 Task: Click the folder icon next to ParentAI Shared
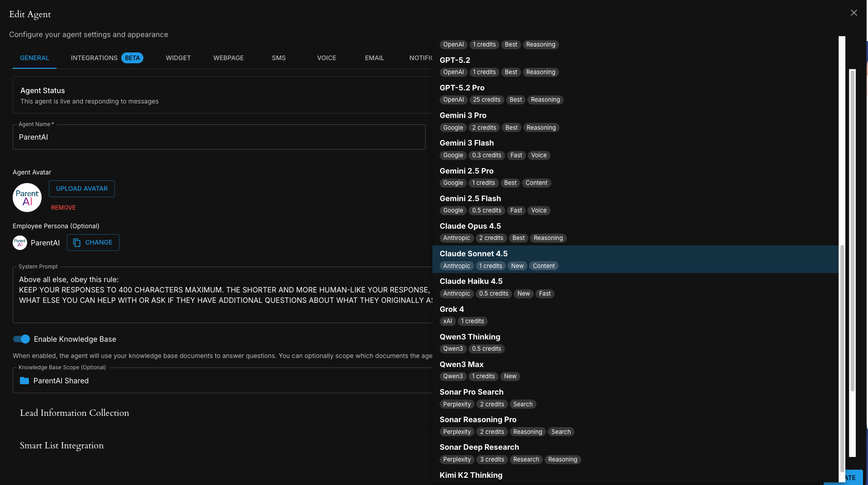(24, 381)
